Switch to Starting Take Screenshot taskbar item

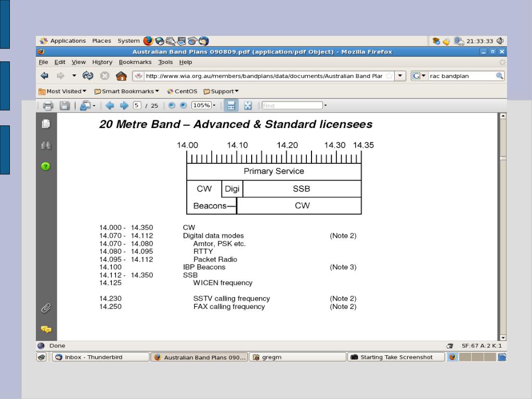point(396,357)
